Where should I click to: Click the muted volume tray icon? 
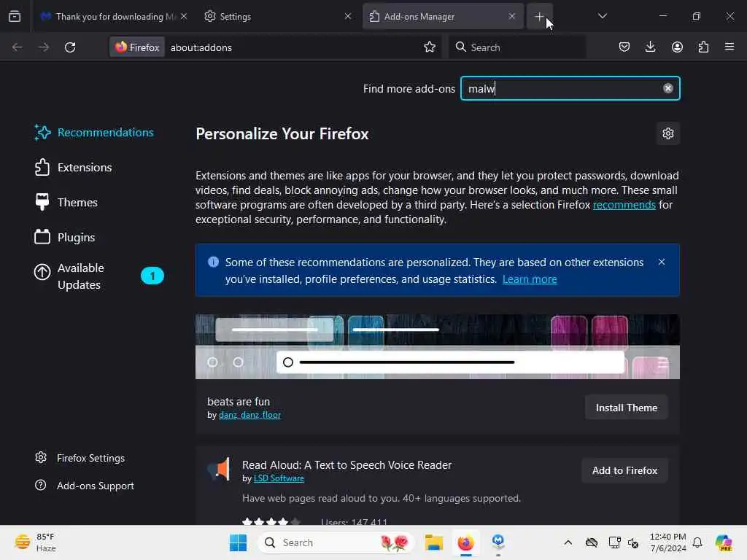pyautogui.click(x=633, y=542)
